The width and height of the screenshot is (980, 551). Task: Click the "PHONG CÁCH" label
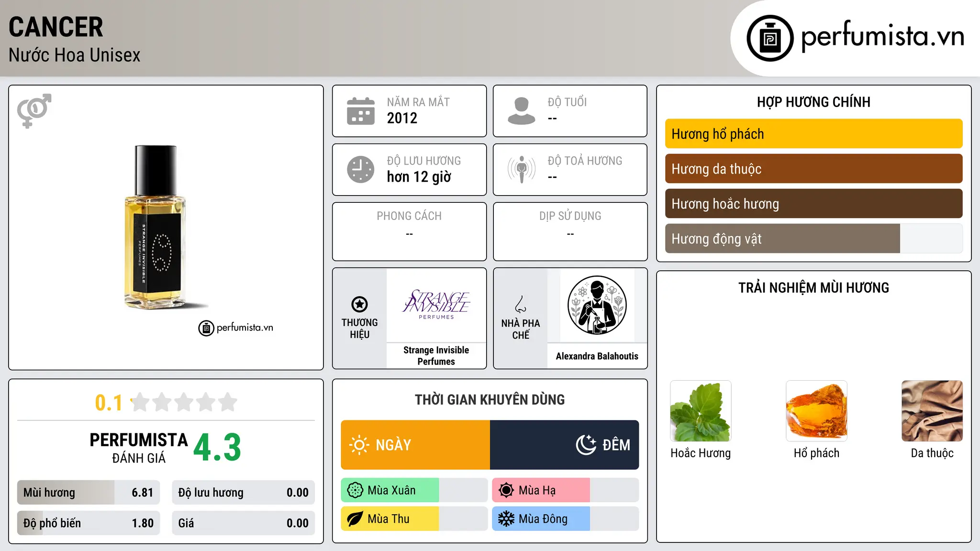409,216
